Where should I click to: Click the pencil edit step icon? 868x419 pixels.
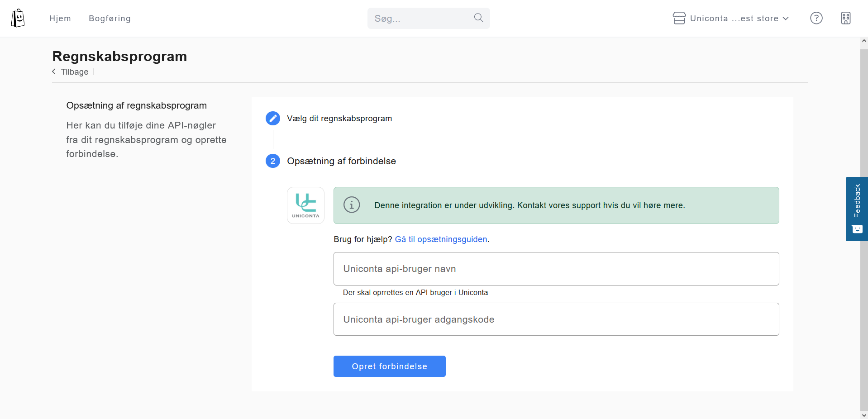click(272, 119)
